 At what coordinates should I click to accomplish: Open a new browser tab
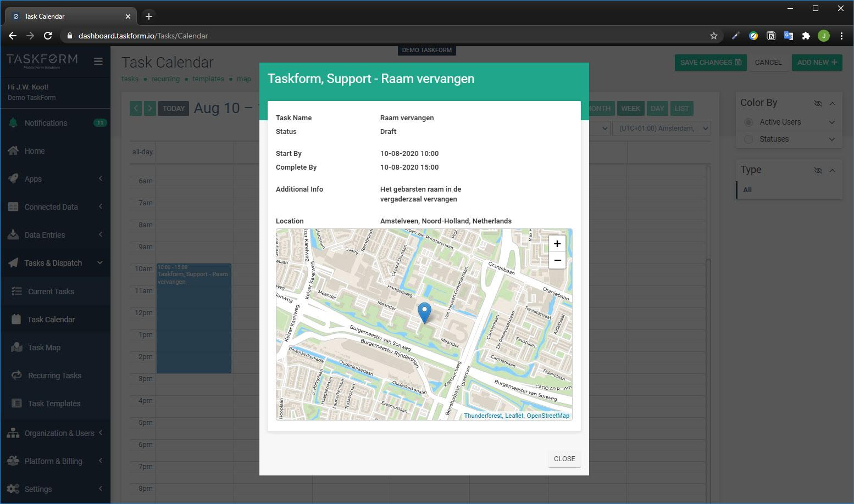tap(148, 16)
